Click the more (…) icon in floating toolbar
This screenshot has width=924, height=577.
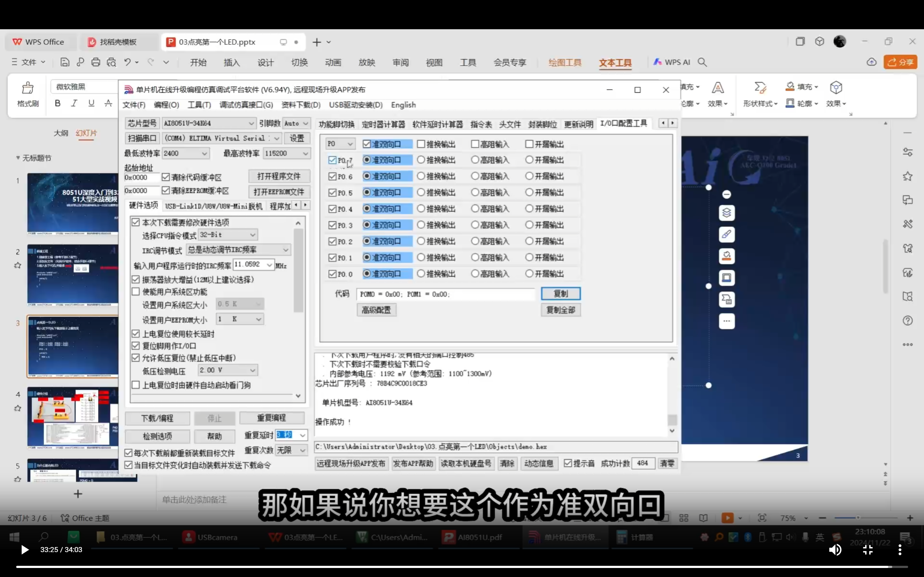(727, 321)
